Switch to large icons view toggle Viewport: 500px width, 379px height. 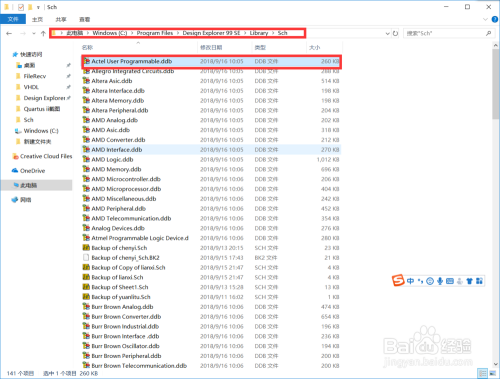[492, 373]
